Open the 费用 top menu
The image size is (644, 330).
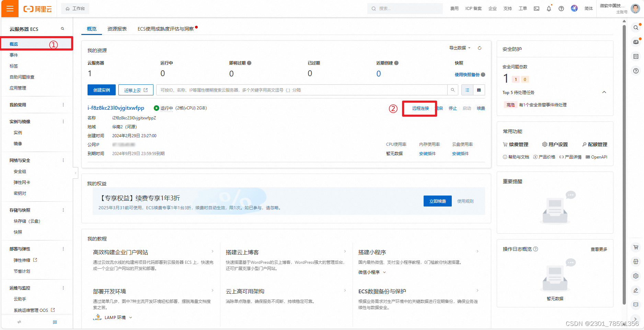click(454, 9)
